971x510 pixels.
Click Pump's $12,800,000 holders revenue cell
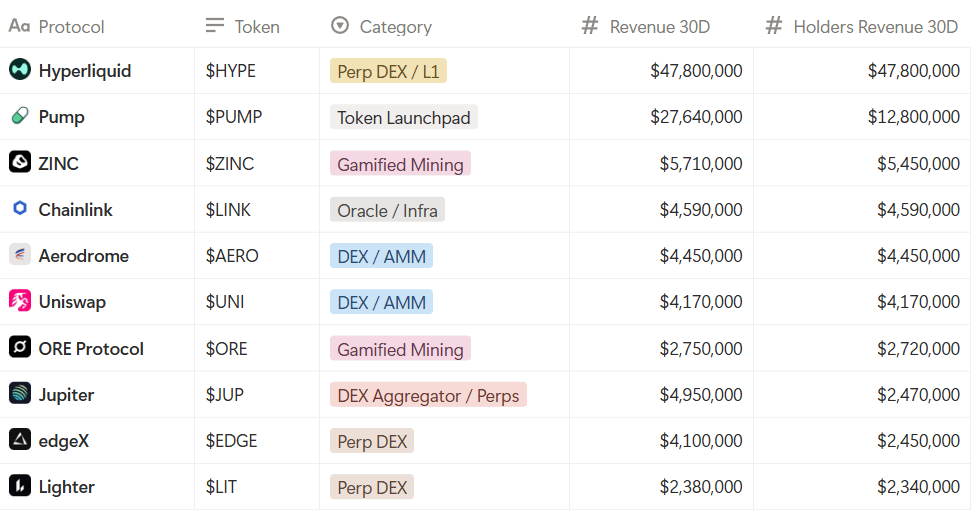[x=862, y=116]
